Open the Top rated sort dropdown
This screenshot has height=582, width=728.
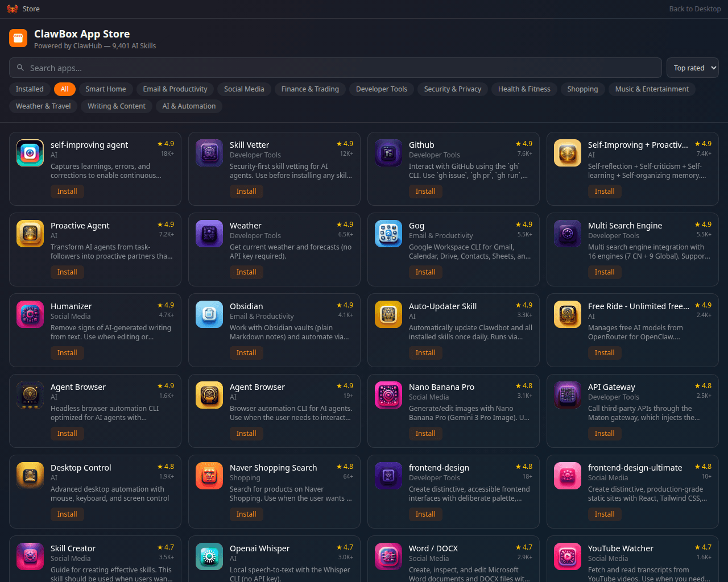click(x=693, y=68)
